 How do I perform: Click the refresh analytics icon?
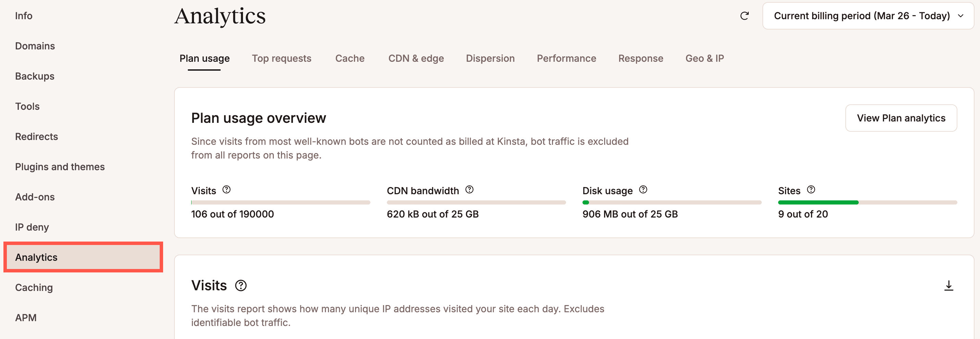pyautogui.click(x=744, y=16)
